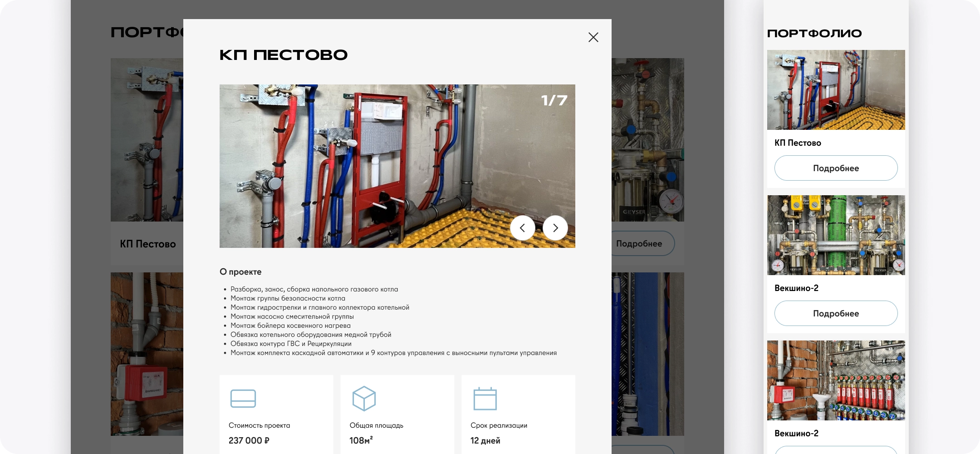980x454 pixels.
Task: Select text Монтаж гидрострелки и главного коллектора
Action: tap(303, 307)
